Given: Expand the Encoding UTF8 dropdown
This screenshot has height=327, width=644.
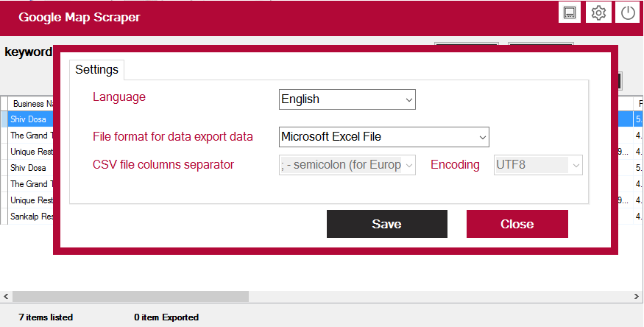Looking at the screenshot, I should pos(538,165).
